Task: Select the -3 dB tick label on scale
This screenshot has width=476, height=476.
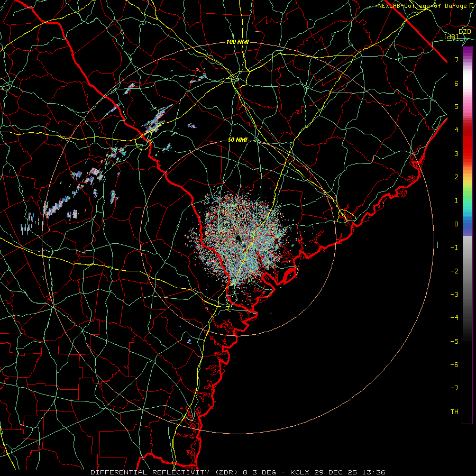Action: pyautogui.click(x=454, y=295)
